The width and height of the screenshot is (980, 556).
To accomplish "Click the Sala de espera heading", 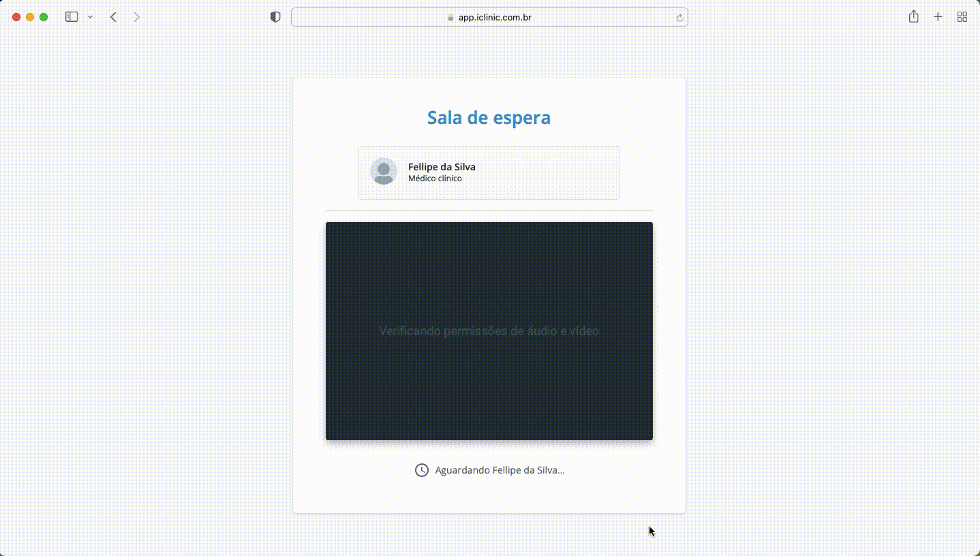I will [x=489, y=117].
